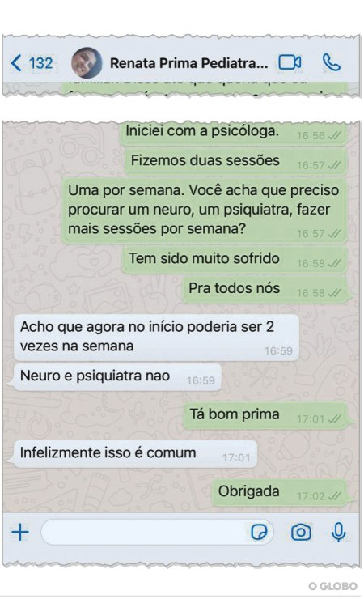The image size is (364, 599).
Task: Select reply 'Infelizmente isso é comum'
Action: click(x=135, y=454)
